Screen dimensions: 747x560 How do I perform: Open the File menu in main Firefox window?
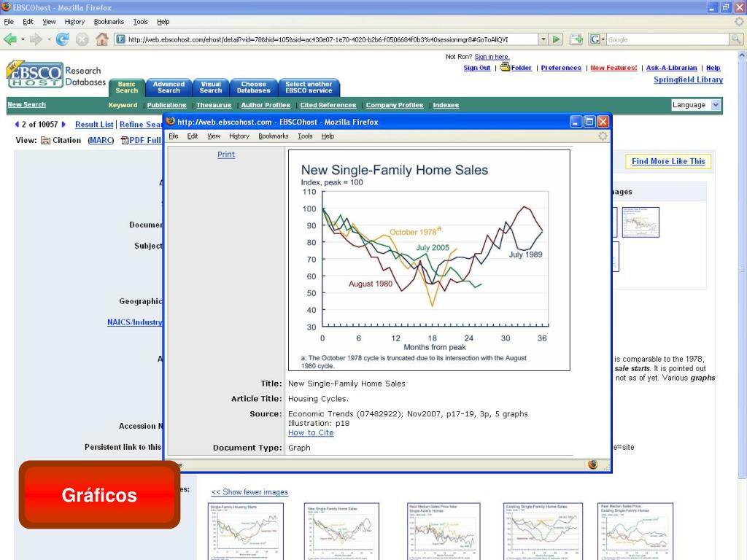tap(9, 22)
